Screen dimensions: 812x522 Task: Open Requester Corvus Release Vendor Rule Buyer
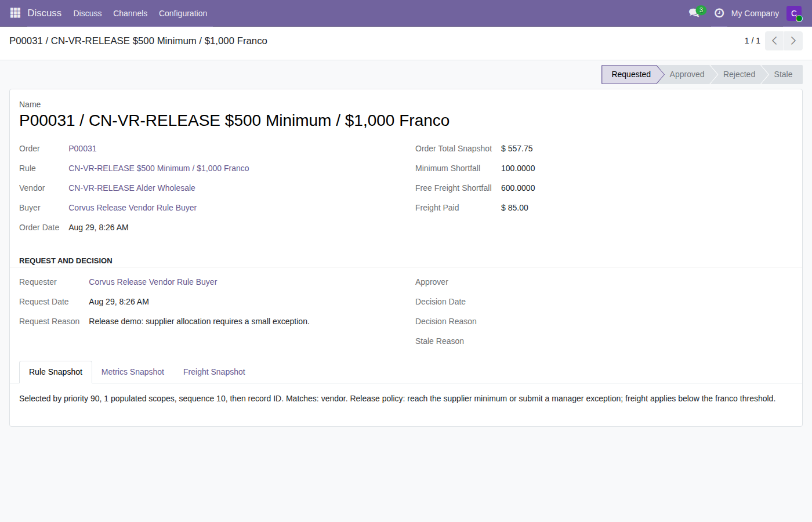point(153,282)
